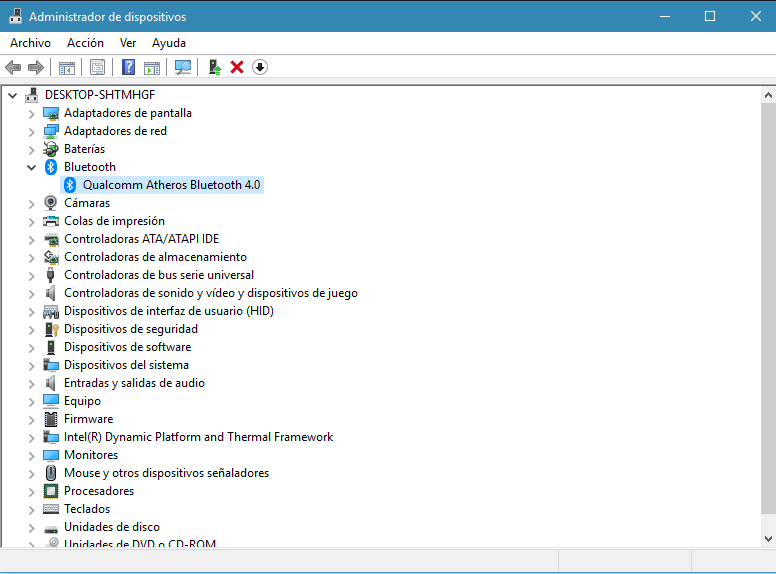Screen dimensions: 776x574
Task: Click the Colas de impresión printer icon
Action: click(50, 221)
